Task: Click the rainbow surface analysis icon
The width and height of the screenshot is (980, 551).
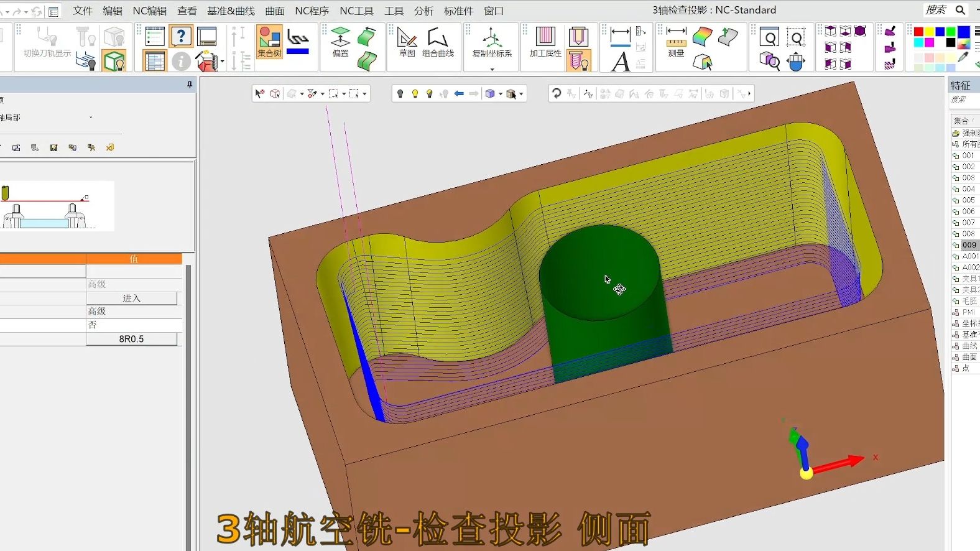Action: (x=702, y=37)
